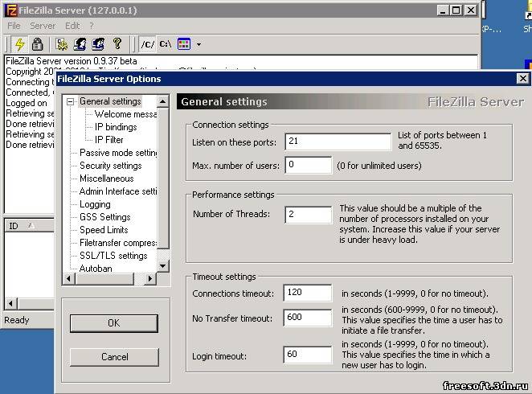
Task: Click the Login timeout field
Action: point(308,355)
